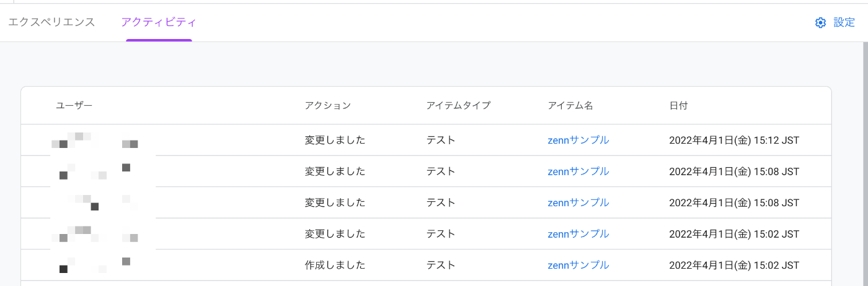Screen dimensions: 868x286
Task: Switch to the エクスペリエンス tab
Action: (x=51, y=22)
